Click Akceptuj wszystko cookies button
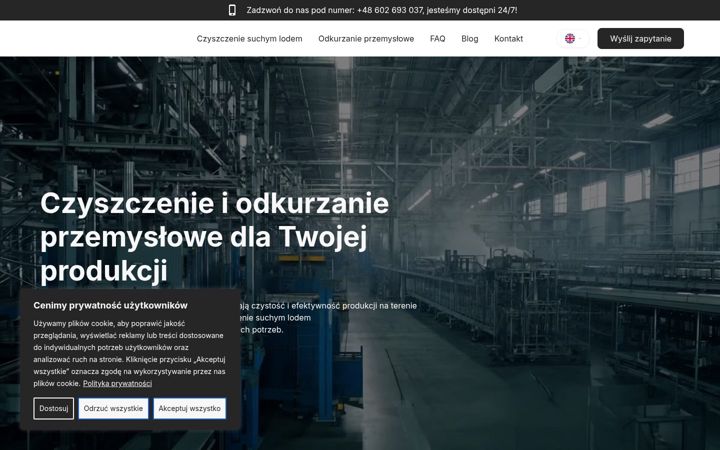 point(189,408)
